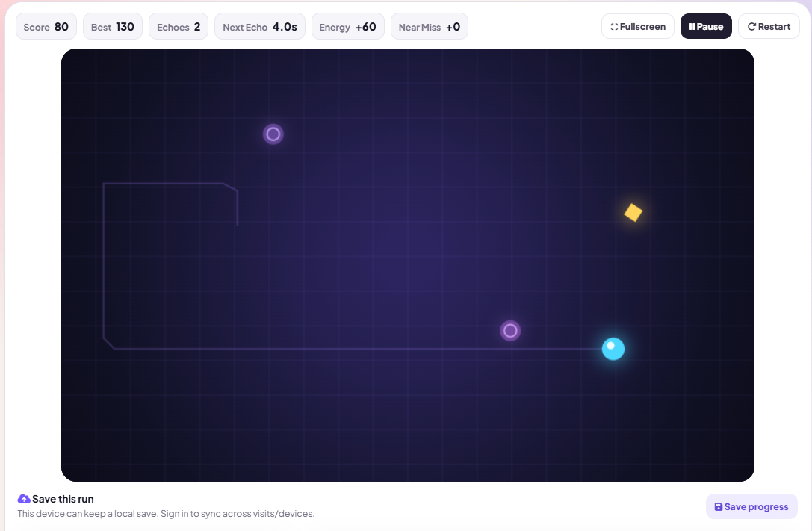This screenshot has height=531, width=812.
Task: Click the purple echo ring near the player
Action: point(510,331)
